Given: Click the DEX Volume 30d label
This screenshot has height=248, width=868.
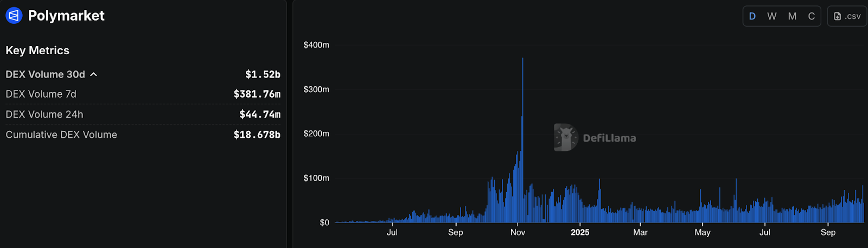Looking at the screenshot, I should [x=46, y=74].
